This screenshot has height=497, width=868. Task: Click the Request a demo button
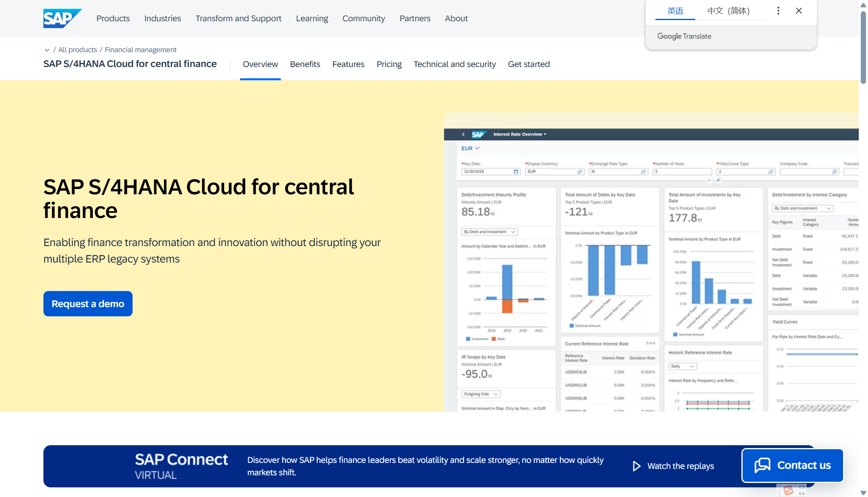tap(88, 304)
